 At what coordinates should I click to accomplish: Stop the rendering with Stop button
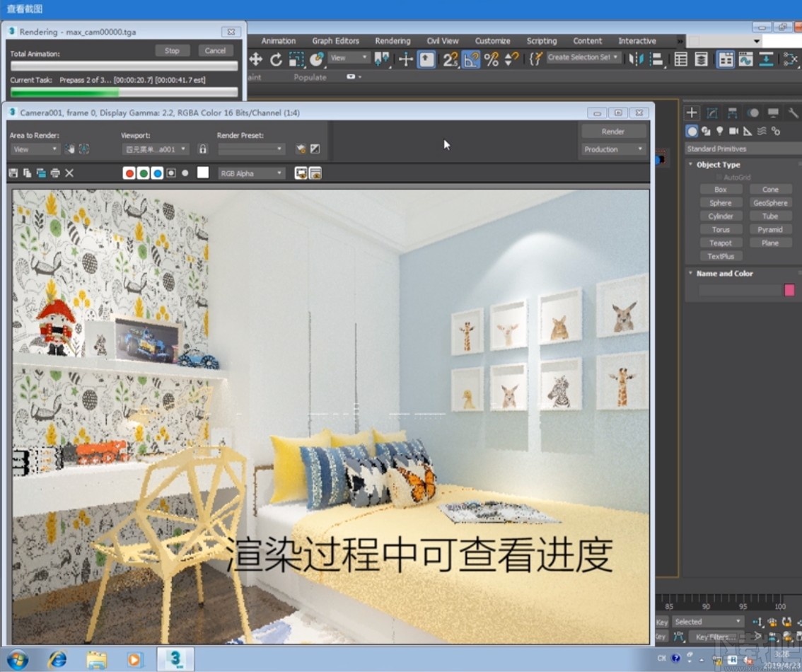[x=172, y=51]
